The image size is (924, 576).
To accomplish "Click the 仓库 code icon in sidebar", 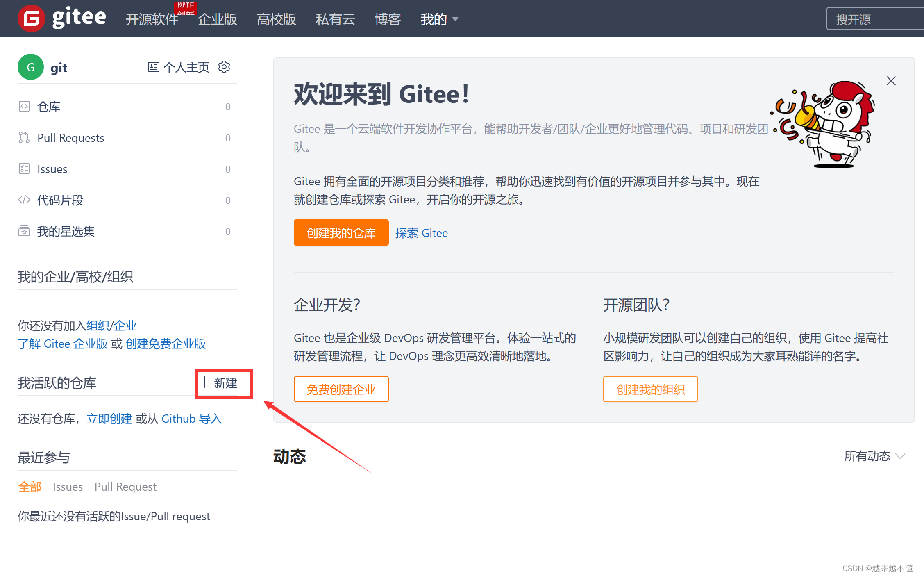I will pyautogui.click(x=24, y=107).
